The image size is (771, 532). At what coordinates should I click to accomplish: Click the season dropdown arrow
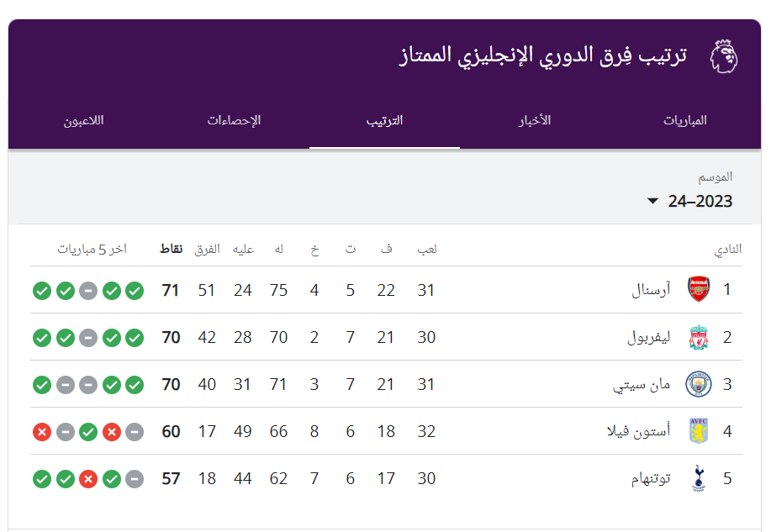[x=652, y=202]
